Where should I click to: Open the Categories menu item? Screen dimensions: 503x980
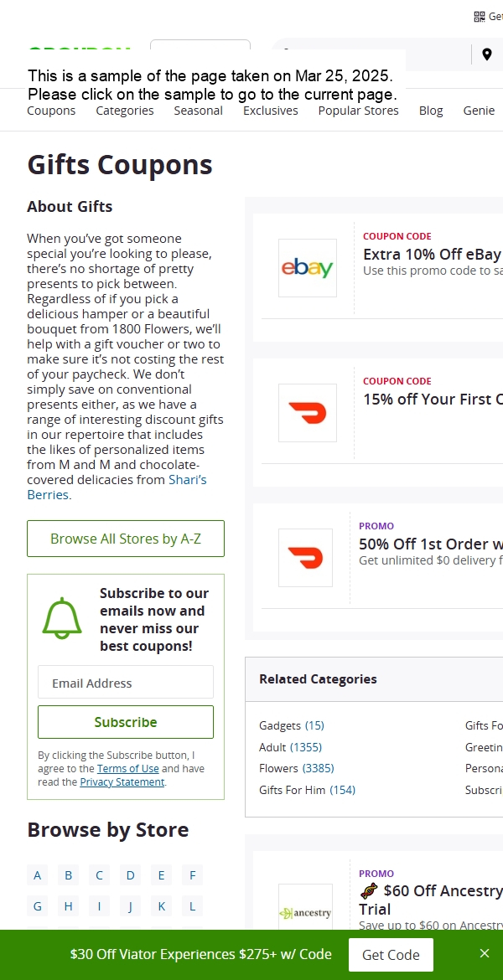(x=125, y=111)
